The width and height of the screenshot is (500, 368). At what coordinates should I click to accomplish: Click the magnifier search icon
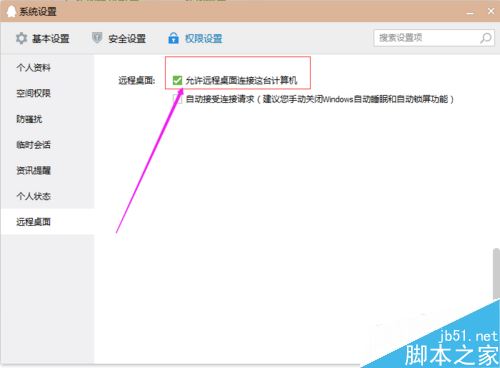click(485, 38)
